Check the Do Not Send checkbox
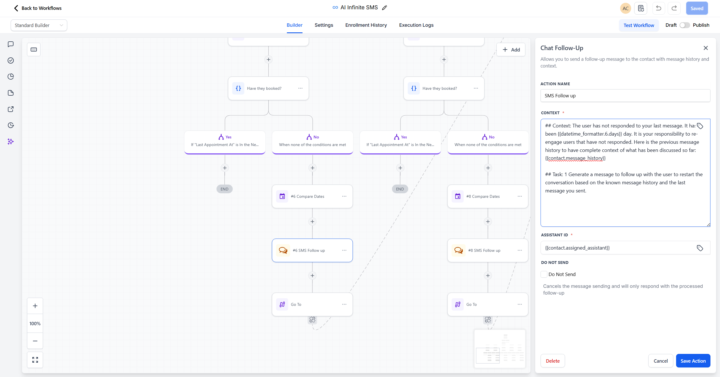 [x=544, y=274]
